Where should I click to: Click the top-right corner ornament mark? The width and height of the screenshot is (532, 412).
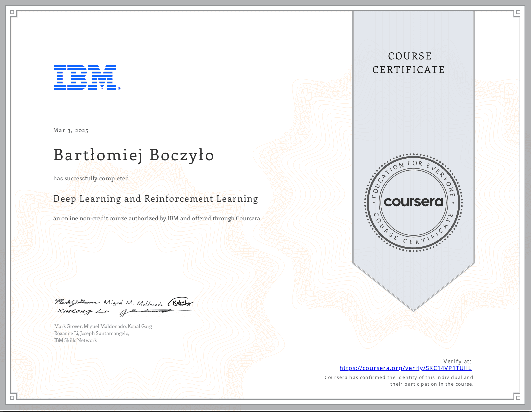tap(517, 12)
